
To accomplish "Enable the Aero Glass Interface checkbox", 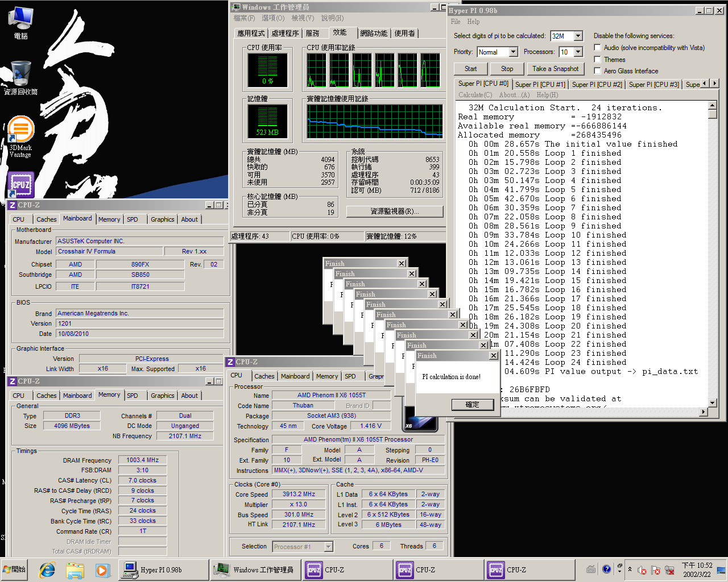I will (x=597, y=70).
